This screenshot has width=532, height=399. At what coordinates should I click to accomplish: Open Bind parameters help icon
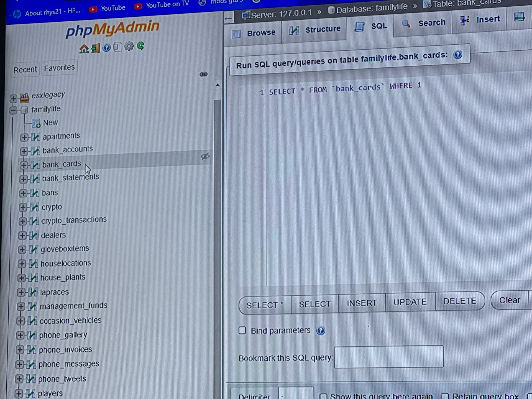(321, 331)
